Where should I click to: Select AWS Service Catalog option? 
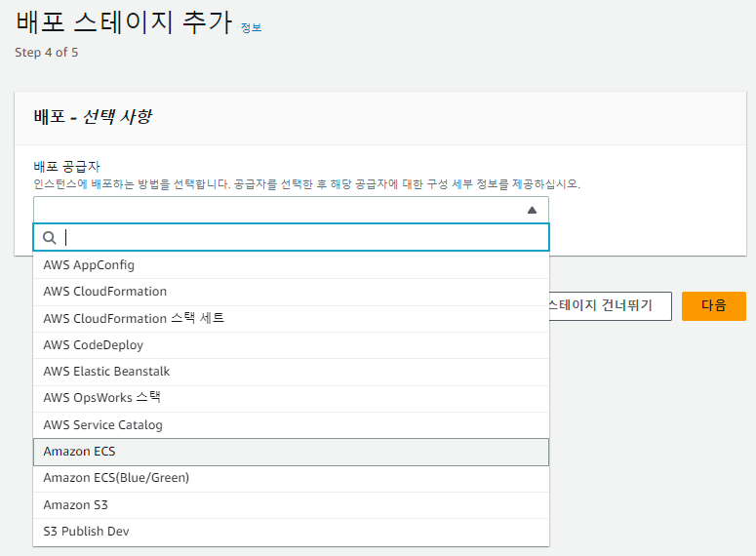pyautogui.click(x=292, y=425)
